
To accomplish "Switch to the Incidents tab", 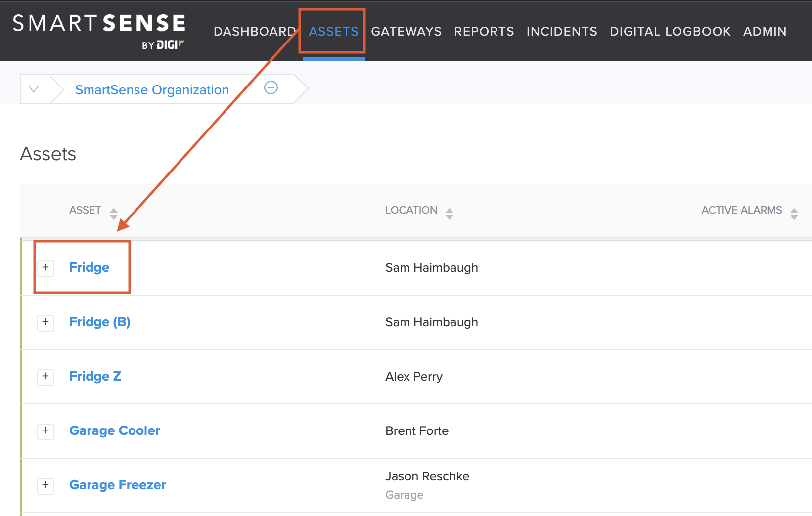I will point(562,31).
